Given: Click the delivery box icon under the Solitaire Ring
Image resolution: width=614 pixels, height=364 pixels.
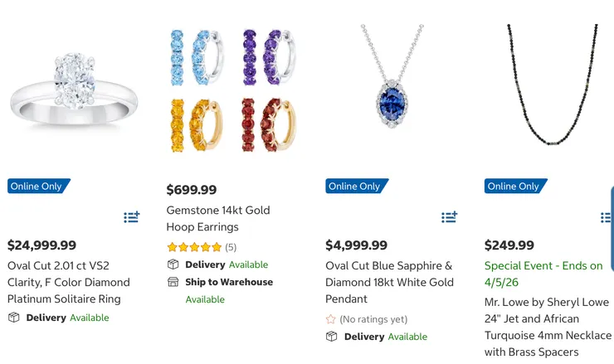Looking at the screenshot, I should pos(13,318).
